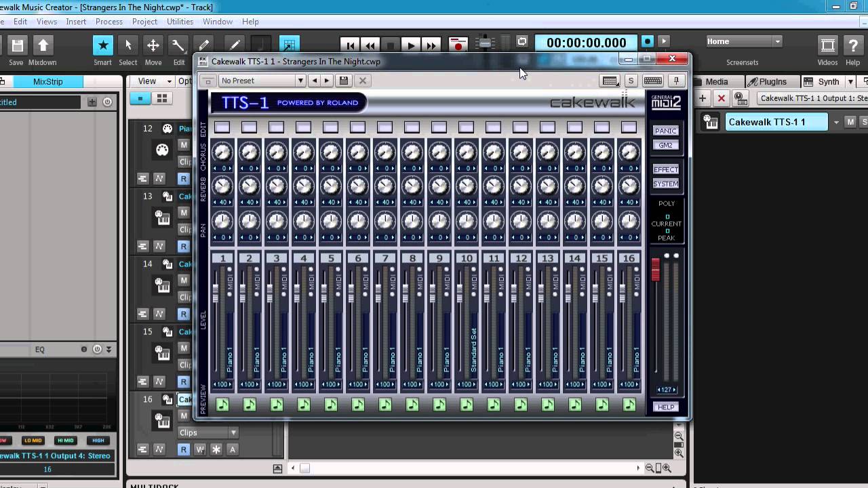Viewport: 868px width, 488px height.
Task: Open synth properties icon in rack
Action: tap(741, 98)
